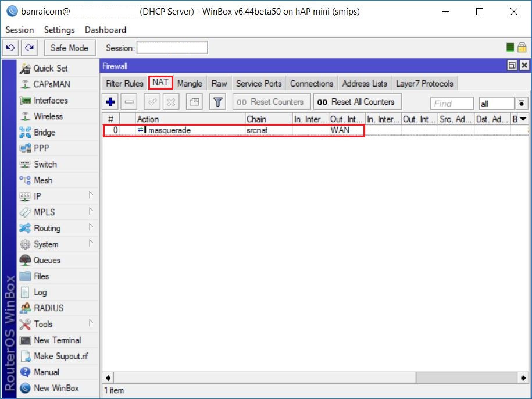The height and width of the screenshot is (399, 532).
Task: Open Log in sidebar
Action: (x=58, y=292)
